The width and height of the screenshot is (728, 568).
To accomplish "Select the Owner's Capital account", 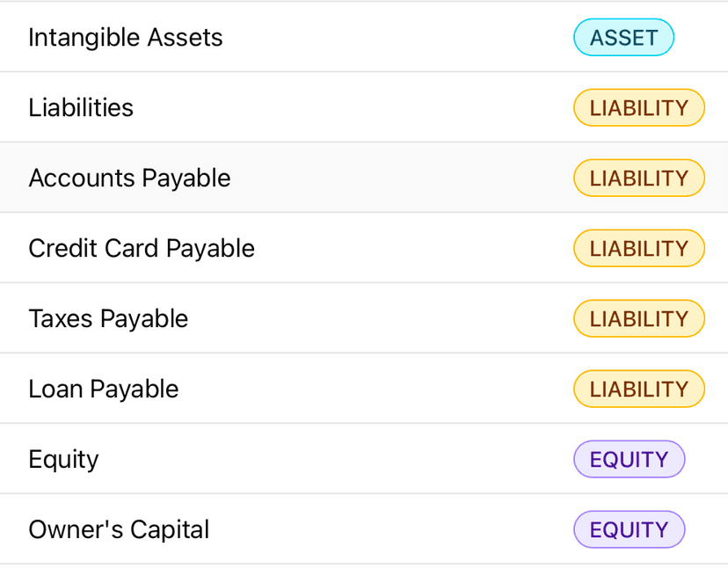I will tap(119, 530).
